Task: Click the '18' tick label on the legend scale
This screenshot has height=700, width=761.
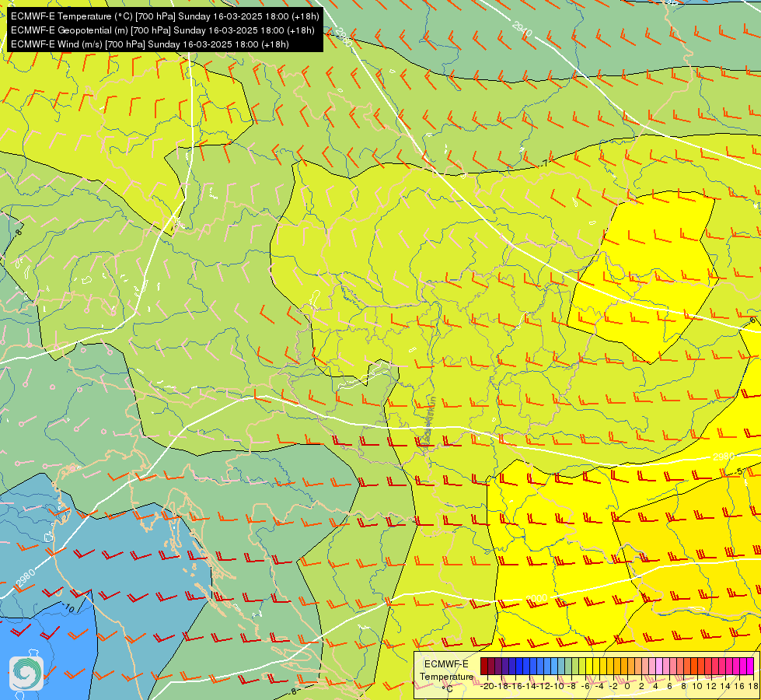Action: pos(753,687)
